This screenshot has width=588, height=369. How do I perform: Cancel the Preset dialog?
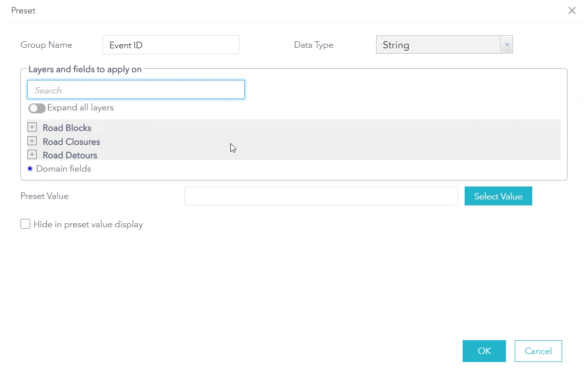538,351
